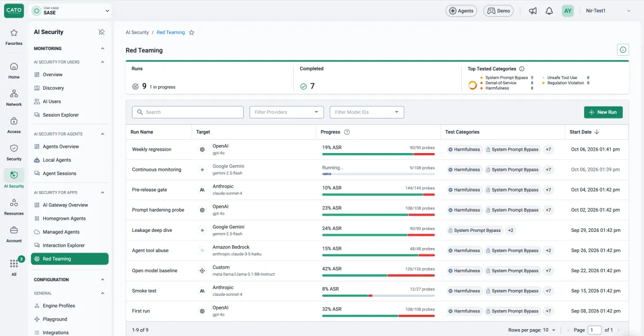The height and width of the screenshot is (336, 644).
Task: Click the Cato Networks logo
Action: (x=14, y=11)
